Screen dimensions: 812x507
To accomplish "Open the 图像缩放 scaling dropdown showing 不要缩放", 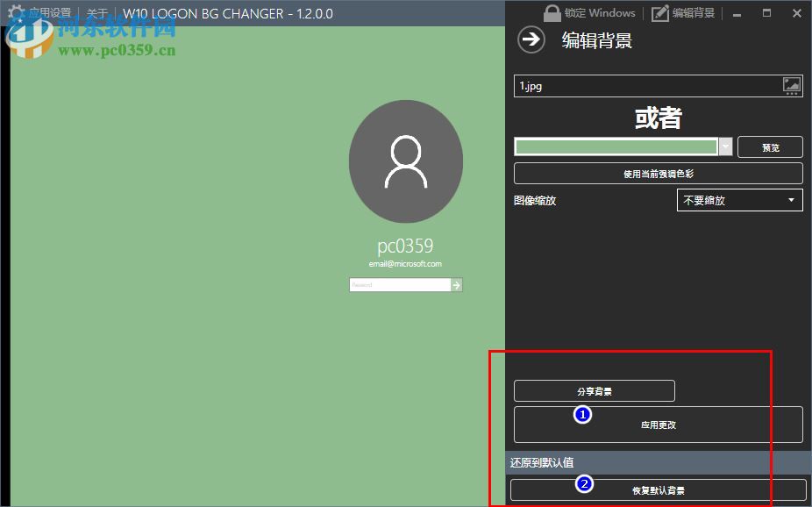I will click(737, 200).
